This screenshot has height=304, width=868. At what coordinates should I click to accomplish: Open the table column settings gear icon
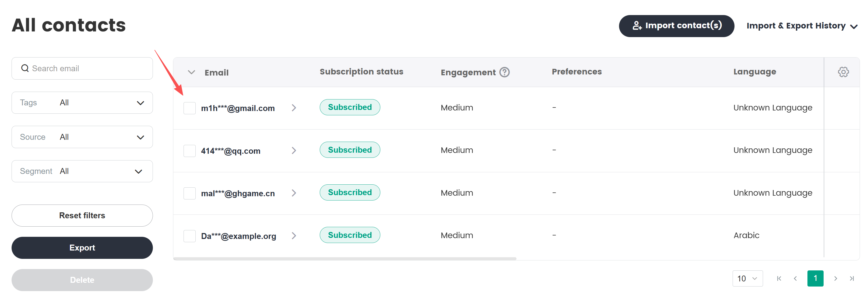coord(844,72)
